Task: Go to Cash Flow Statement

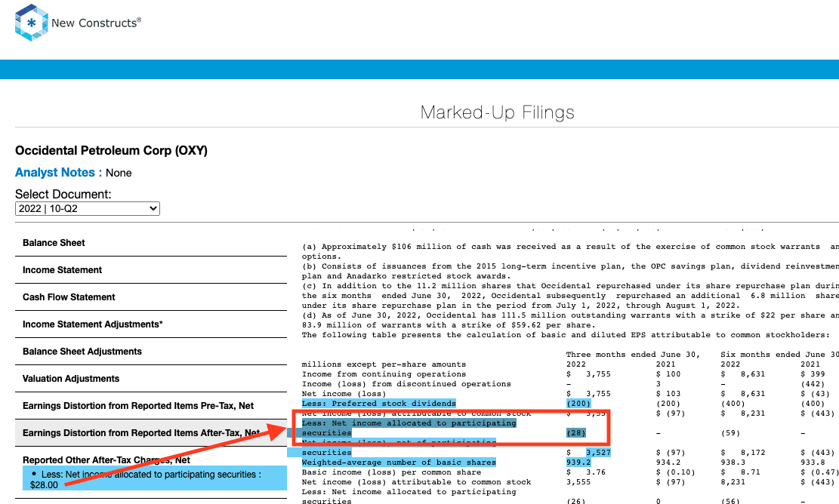Action: coord(69,297)
